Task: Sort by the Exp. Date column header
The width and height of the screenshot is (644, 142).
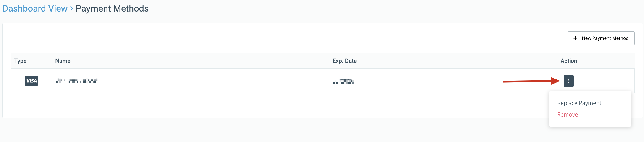Action: tap(345, 61)
